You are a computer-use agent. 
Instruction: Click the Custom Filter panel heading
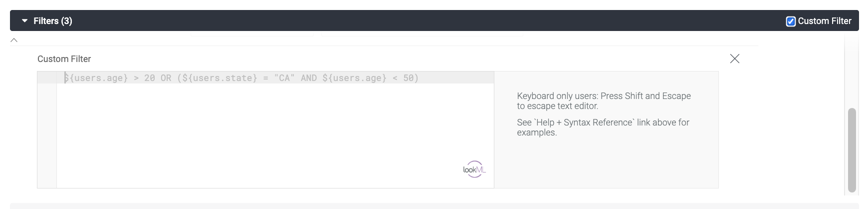[x=64, y=59]
